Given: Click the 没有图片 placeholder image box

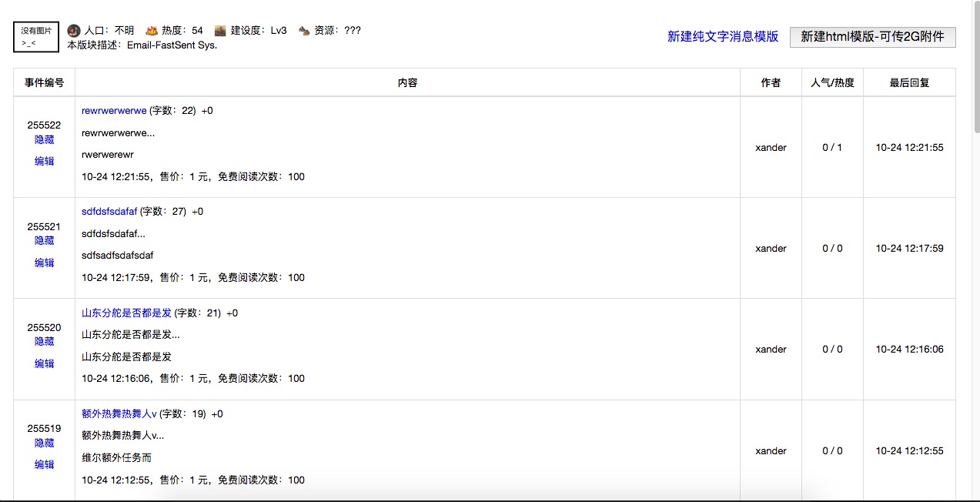Looking at the screenshot, I should [36, 37].
